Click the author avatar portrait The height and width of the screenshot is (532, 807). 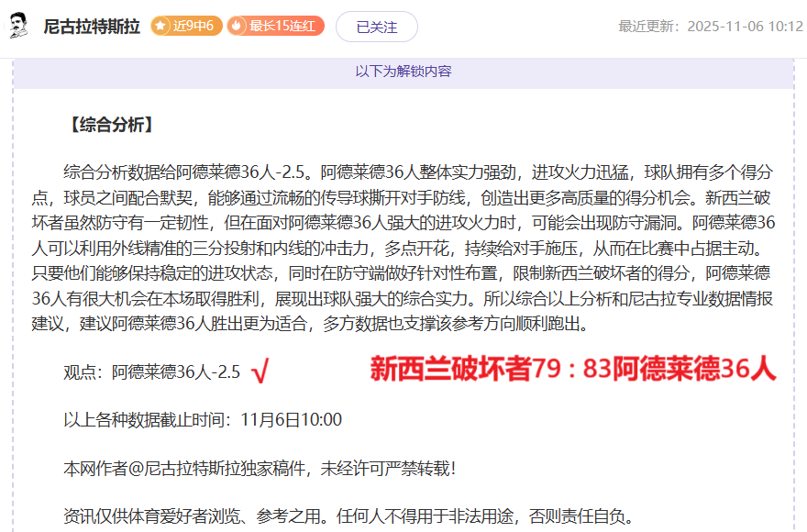point(18,27)
